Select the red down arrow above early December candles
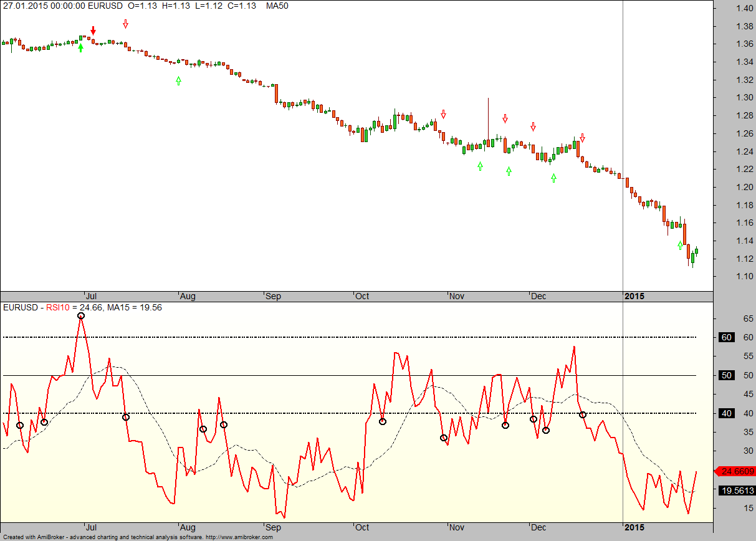Image resolution: width=756 pixels, height=541 pixels. click(x=533, y=127)
